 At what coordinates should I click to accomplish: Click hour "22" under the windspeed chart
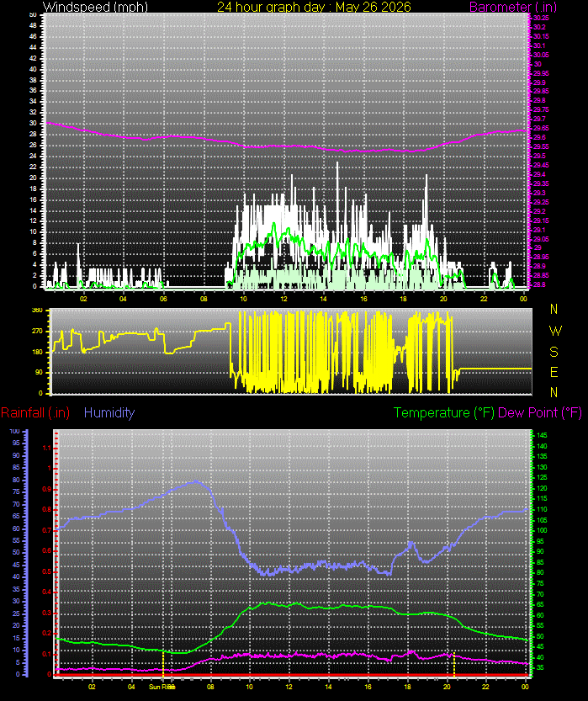click(x=484, y=299)
